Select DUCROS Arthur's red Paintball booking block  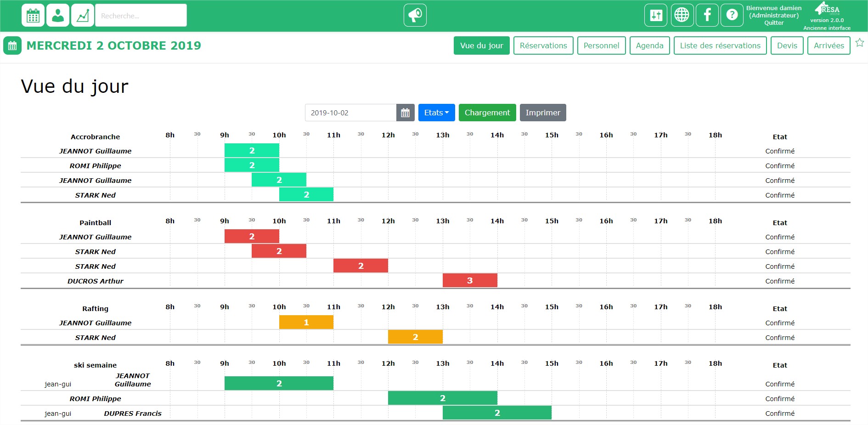(x=469, y=281)
